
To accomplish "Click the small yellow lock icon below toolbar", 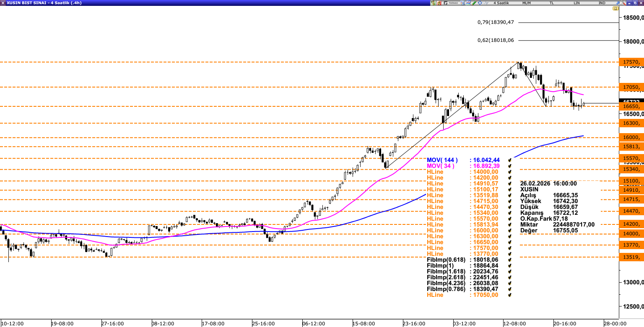I will click(615, 8).
